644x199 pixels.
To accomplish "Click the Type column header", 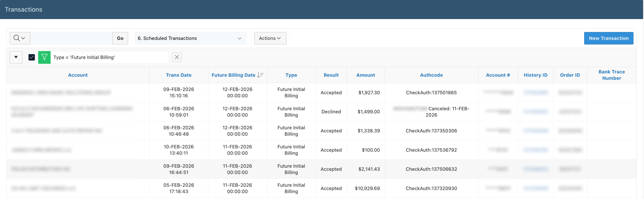I will [x=291, y=75].
